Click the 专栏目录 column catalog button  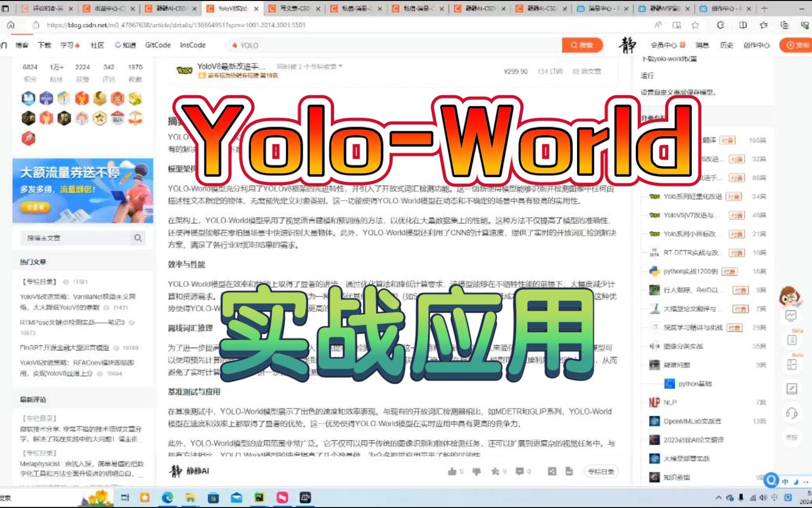[601, 471]
